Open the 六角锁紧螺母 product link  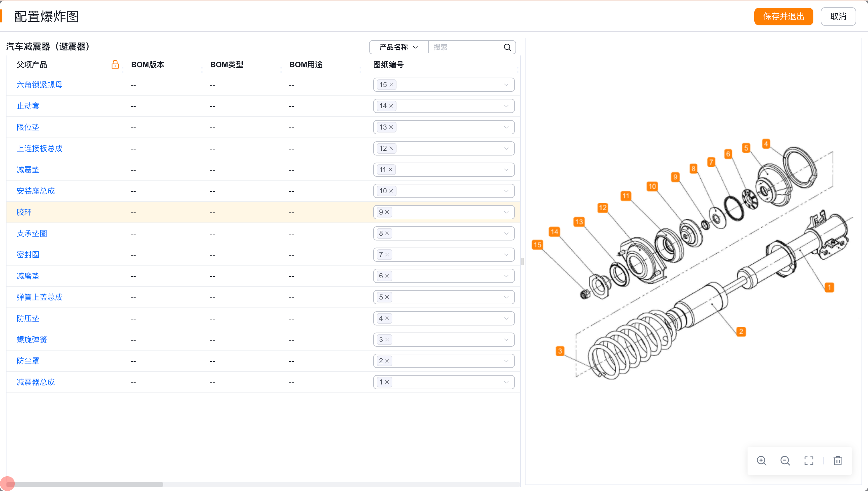(x=40, y=85)
